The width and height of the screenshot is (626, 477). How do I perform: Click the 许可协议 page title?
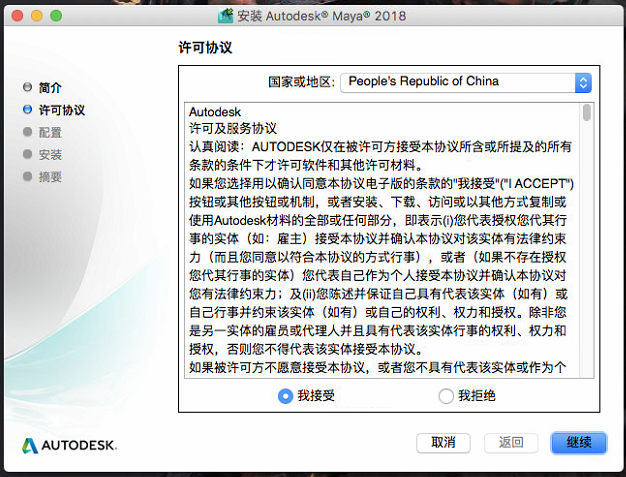[205, 48]
